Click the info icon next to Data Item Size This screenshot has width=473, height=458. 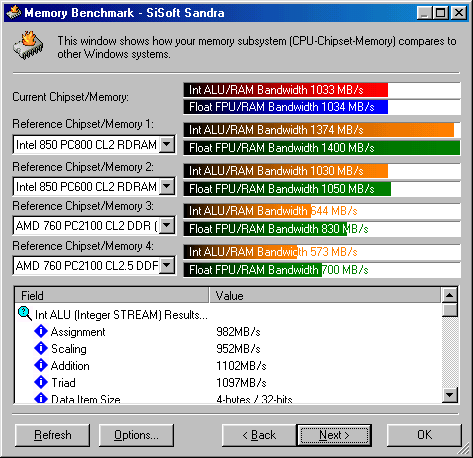point(41,398)
